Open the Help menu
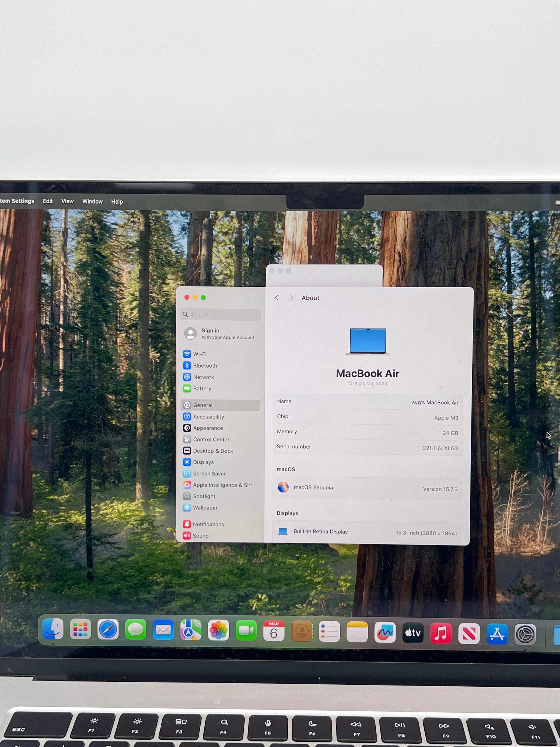 [x=117, y=202]
